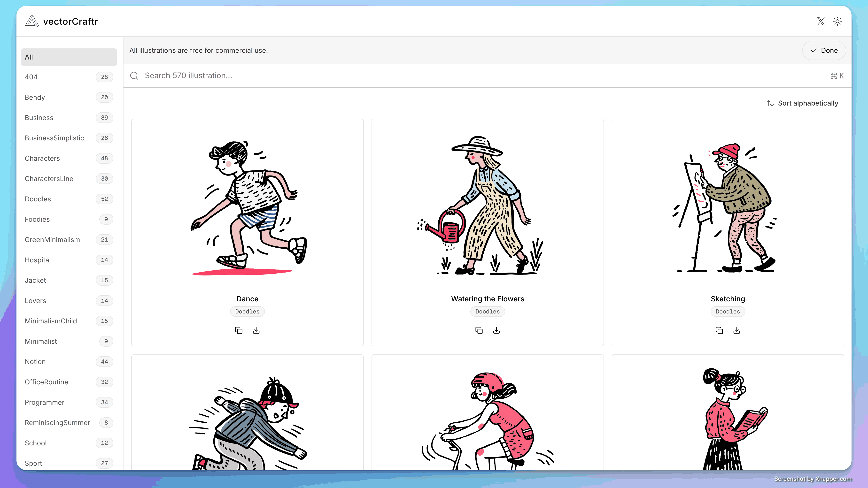Click the vectorCraftr logo icon
The width and height of the screenshot is (868, 488).
[32, 22]
